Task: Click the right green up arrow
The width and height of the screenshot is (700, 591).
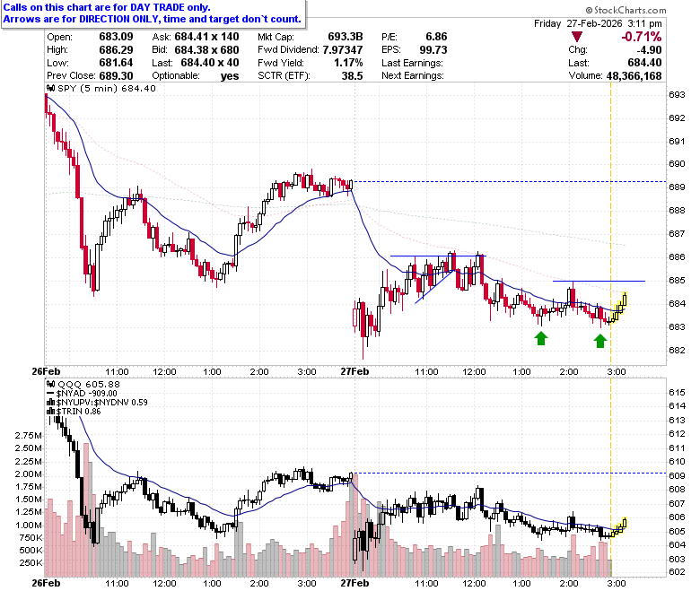Action: pos(600,341)
